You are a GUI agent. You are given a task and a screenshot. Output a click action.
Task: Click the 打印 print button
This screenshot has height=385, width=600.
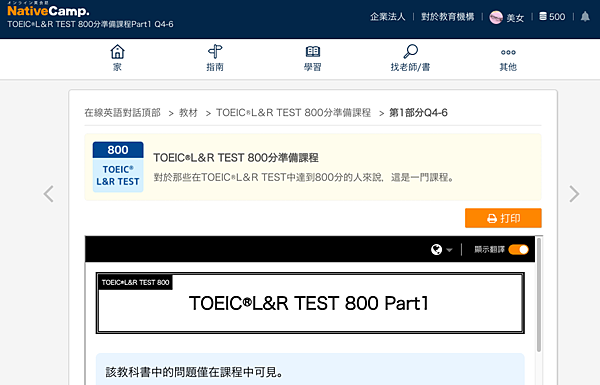503,218
